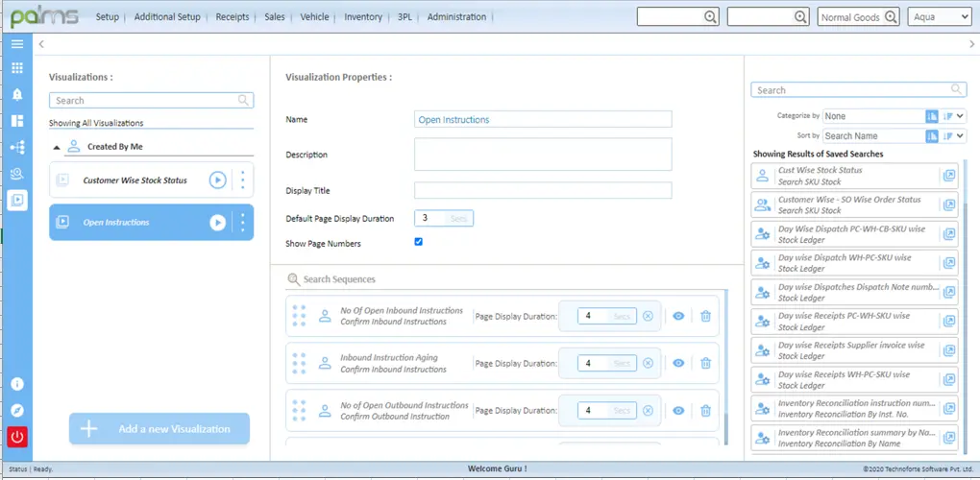Image resolution: width=980 pixels, height=480 pixels.
Task: Hide the No of Open Outbound Instructions sequence
Action: click(678, 411)
